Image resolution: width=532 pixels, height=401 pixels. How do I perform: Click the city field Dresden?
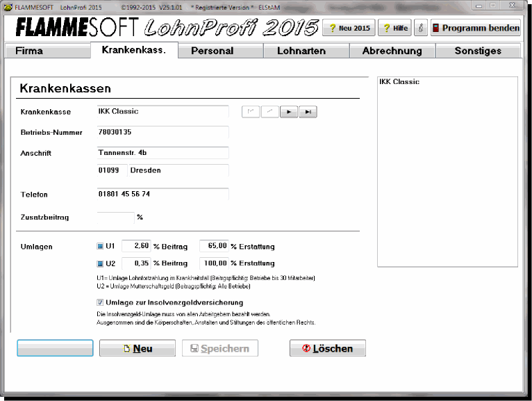178,170
